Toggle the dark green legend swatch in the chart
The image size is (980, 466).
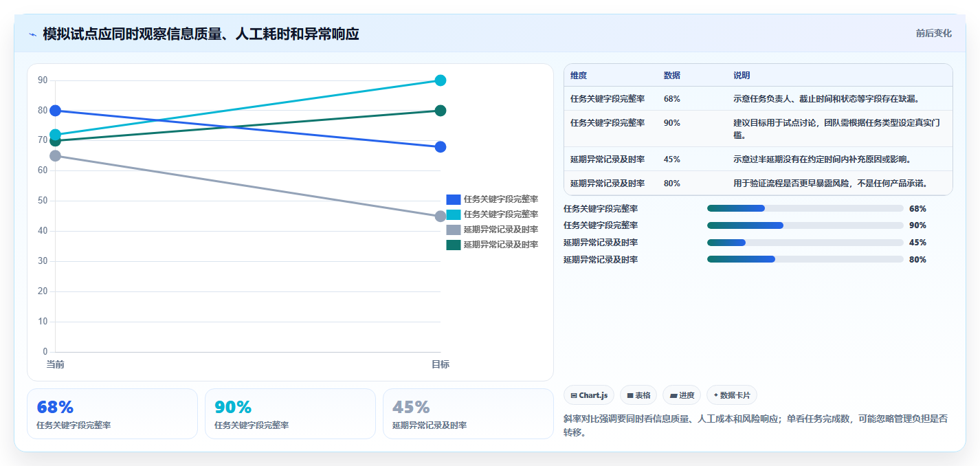point(454,245)
